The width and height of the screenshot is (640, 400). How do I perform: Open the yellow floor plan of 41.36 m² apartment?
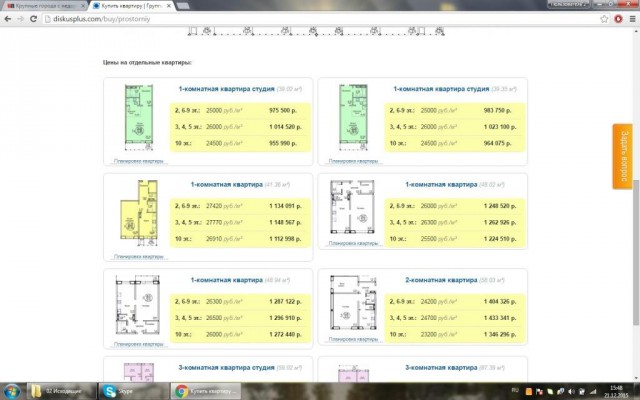point(139,213)
